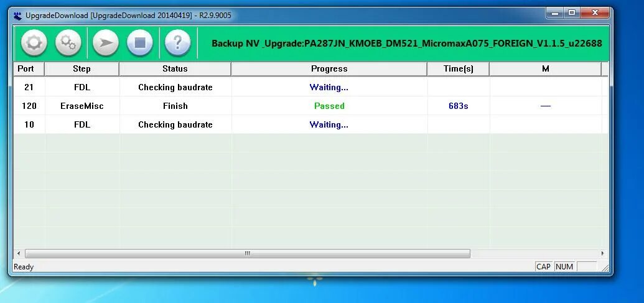This screenshot has width=644, height=303.
Task: Click the scroll right arrow
Action: 602,253
